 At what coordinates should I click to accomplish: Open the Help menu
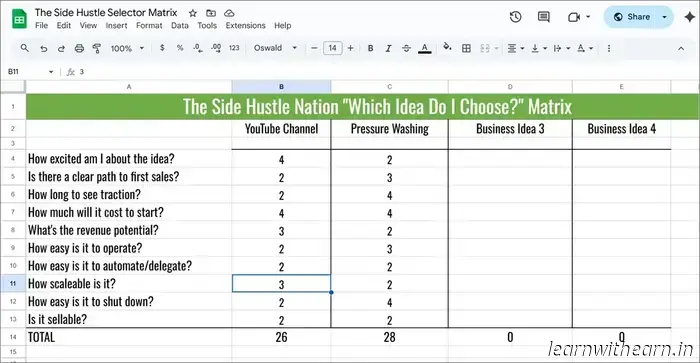point(283,25)
